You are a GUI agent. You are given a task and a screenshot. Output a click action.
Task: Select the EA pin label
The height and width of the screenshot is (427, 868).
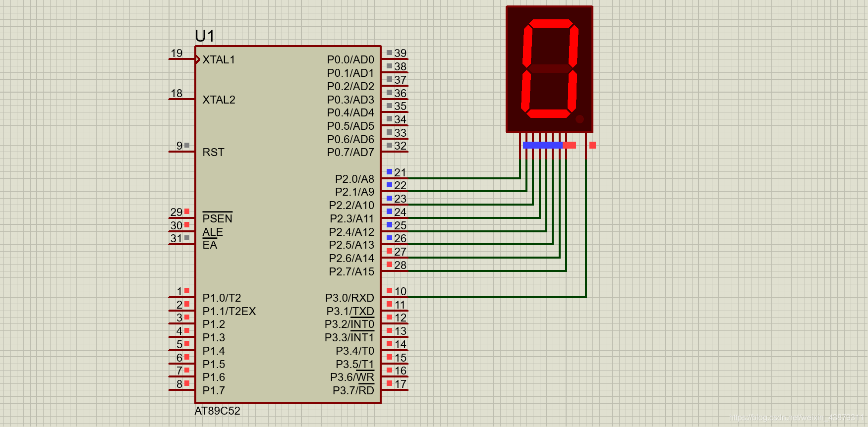pos(210,245)
